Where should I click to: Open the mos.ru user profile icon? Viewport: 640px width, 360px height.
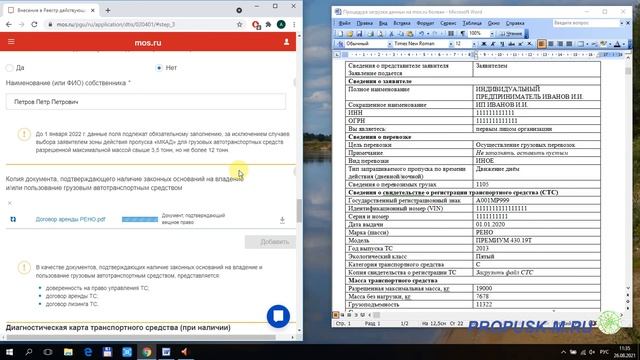point(287,42)
